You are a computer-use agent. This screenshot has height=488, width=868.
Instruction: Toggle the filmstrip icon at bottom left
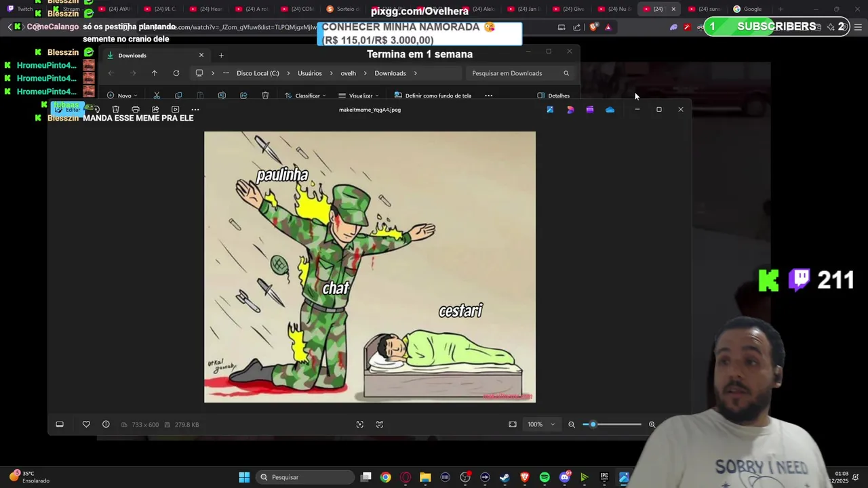(60, 424)
